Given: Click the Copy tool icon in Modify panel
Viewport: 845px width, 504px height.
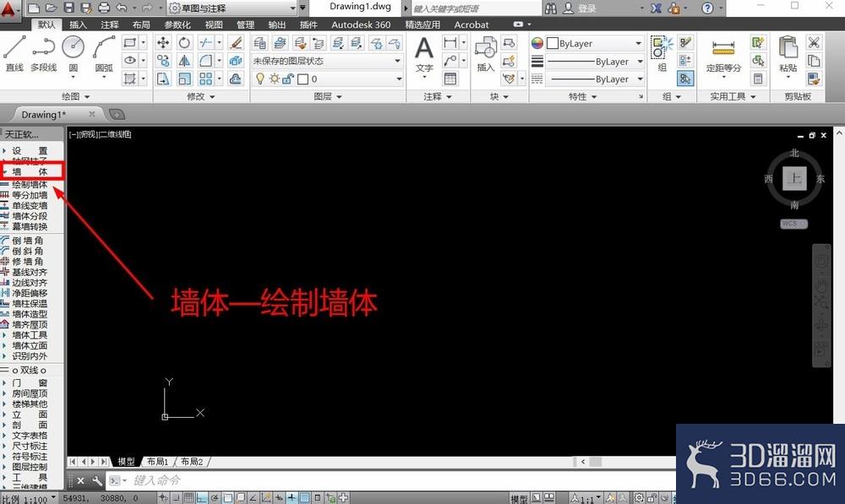Looking at the screenshot, I should [x=163, y=61].
